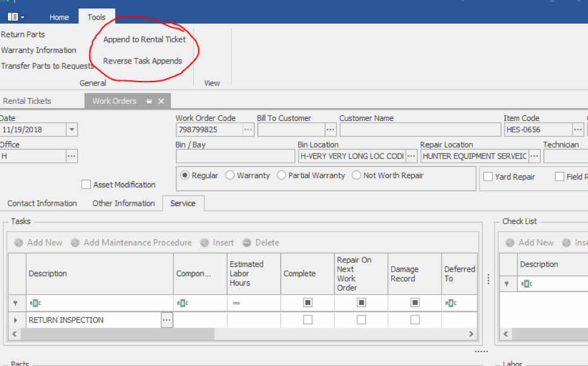Select the Tools ribbon tab
Viewport: 588px width, 366px height.
(x=97, y=18)
